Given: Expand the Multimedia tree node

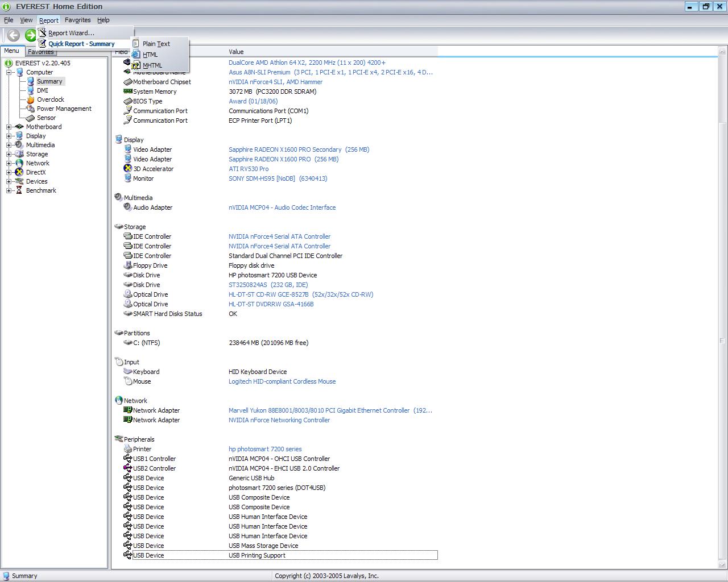Looking at the screenshot, I should click(x=9, y=145).
